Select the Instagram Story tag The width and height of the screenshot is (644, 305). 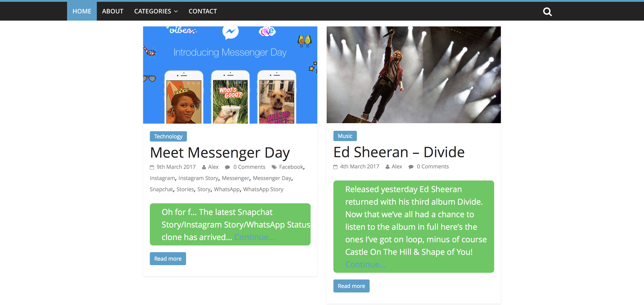pyautogui.click(x=198, y=178)
